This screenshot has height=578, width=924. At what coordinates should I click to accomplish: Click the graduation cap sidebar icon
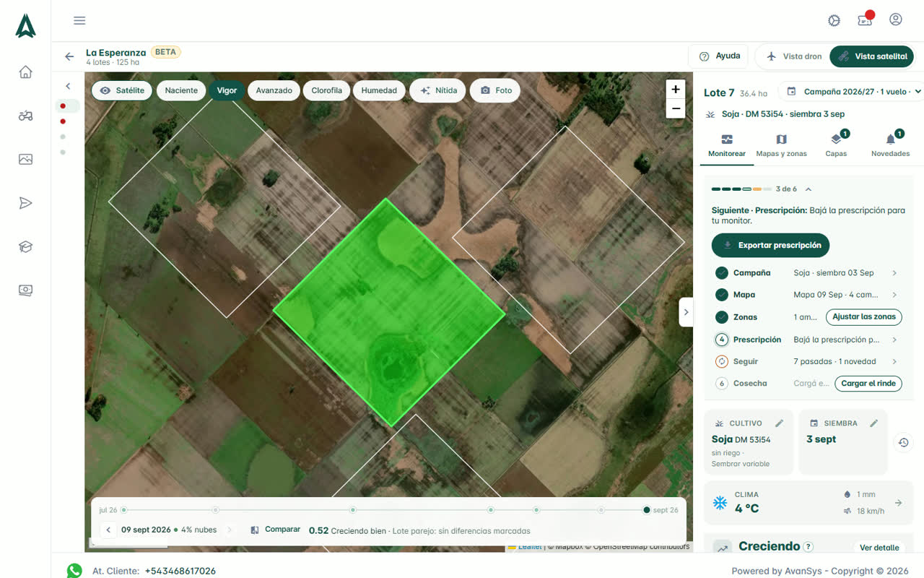pyautogui.click(x=25, y=246)
